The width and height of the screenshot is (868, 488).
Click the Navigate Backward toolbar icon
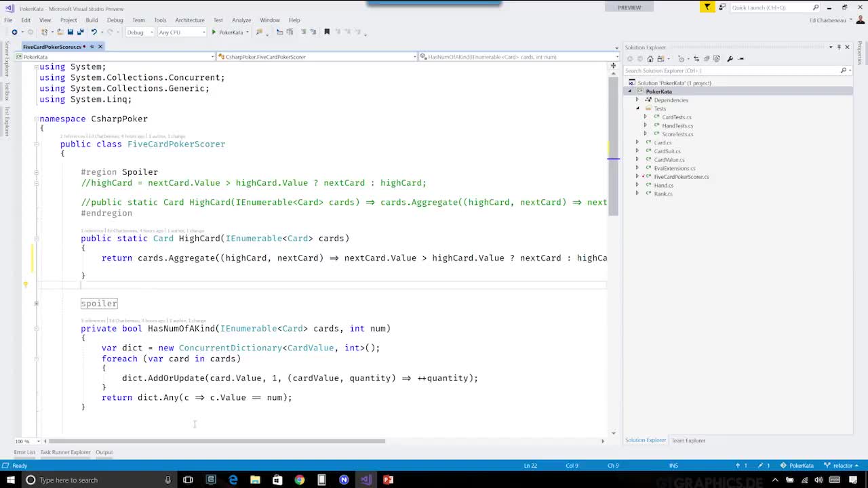(x=14, y=32)
